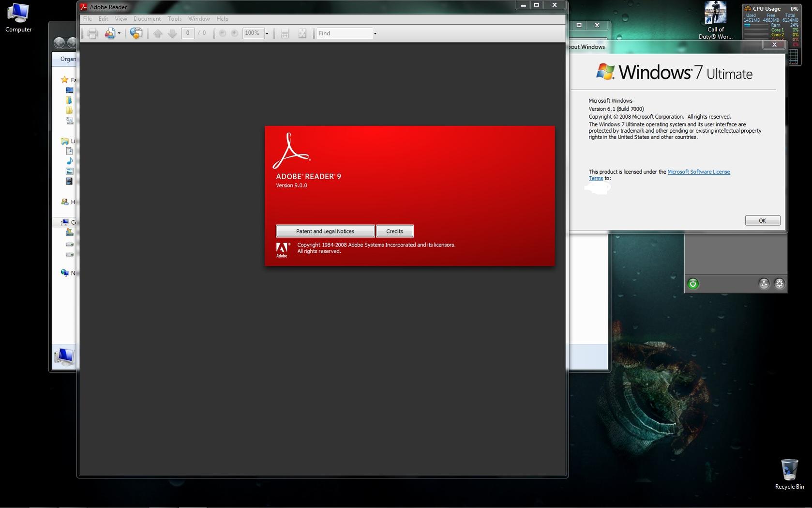Viewport: 812px width, 508px height.
Task: Click OK in About Windows dialog
Action: pyautogui.click(x=763, y=220)
